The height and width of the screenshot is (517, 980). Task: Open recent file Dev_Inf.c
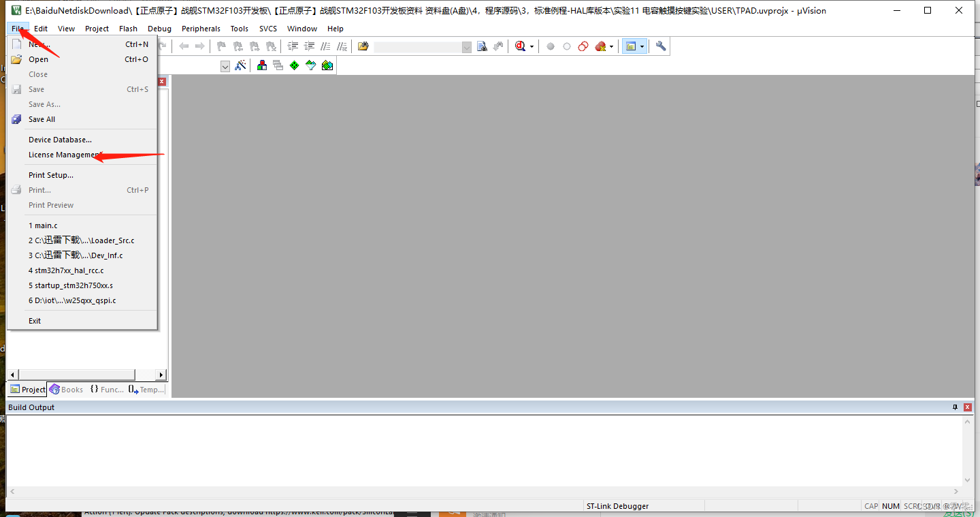[x=82, y=255]
